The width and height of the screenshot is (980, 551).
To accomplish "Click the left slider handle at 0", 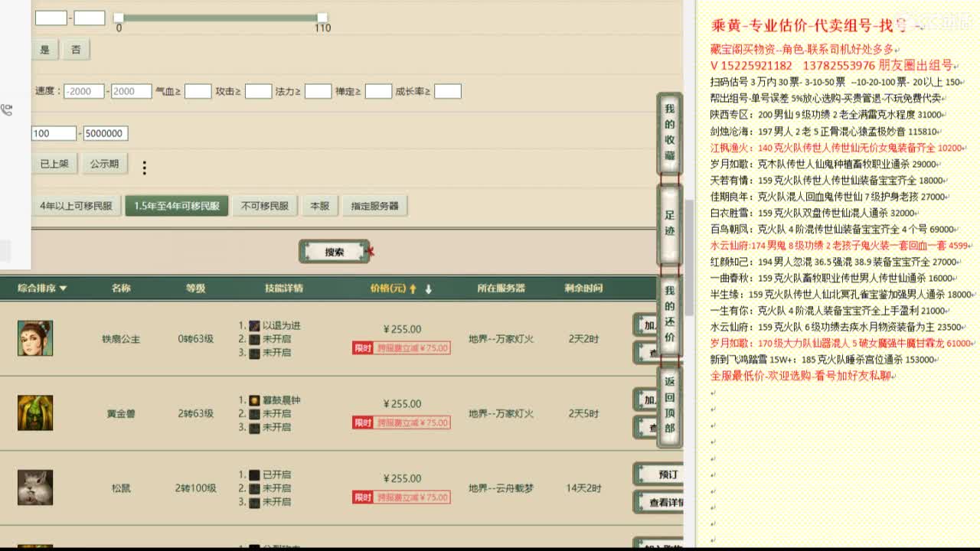I will 119,18.
